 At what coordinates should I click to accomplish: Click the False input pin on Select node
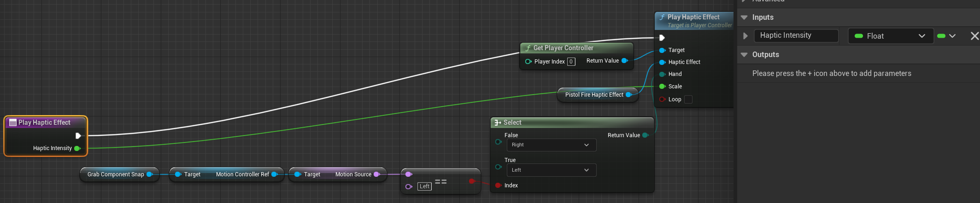[x=498, y=142]
